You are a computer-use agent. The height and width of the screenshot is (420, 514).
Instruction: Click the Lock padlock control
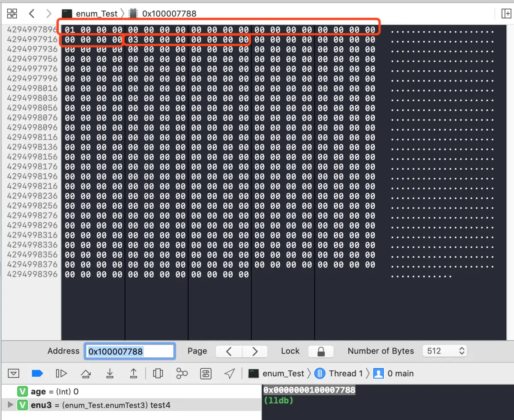pos(320,351)
